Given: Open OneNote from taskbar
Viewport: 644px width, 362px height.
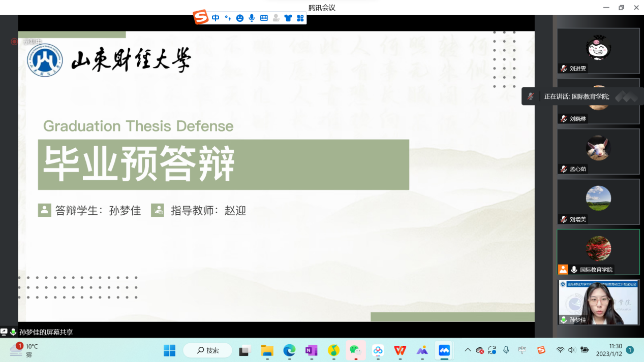Looking at the screenshot, I should point(311,350).
